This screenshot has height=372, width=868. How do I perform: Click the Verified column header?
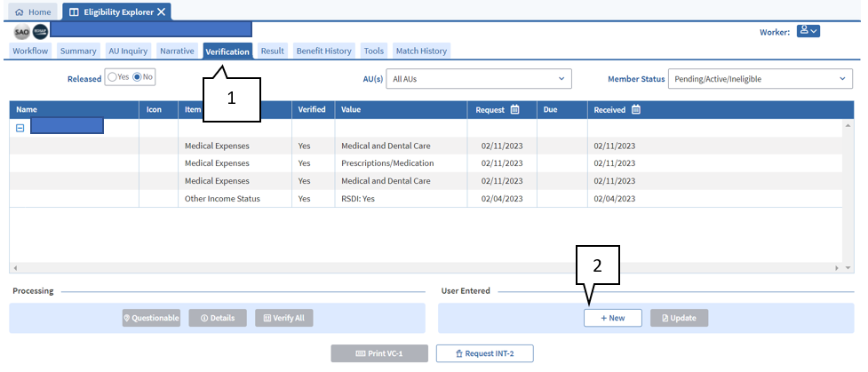click(x=313, y=109)
